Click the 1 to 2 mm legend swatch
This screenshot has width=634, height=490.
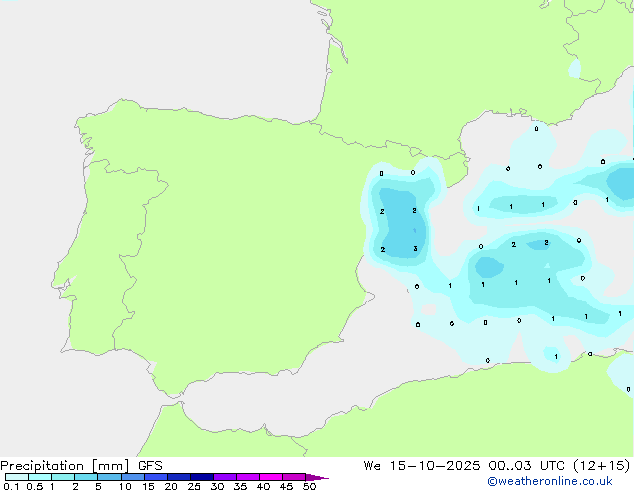click(63, 477)
